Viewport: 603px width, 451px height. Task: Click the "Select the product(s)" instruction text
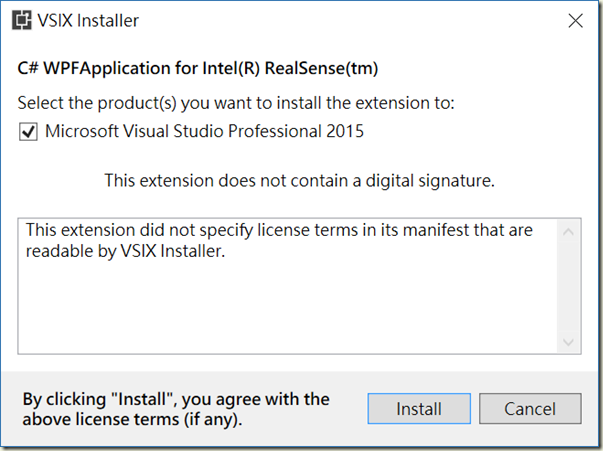tap(236, 102)
